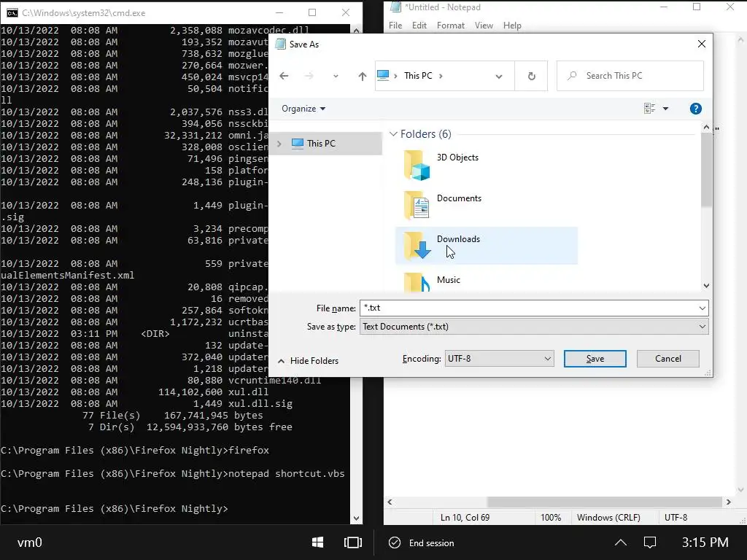Open the Windows Start button
The width and height of the screenshot is (747, 560).
(317, 542)
